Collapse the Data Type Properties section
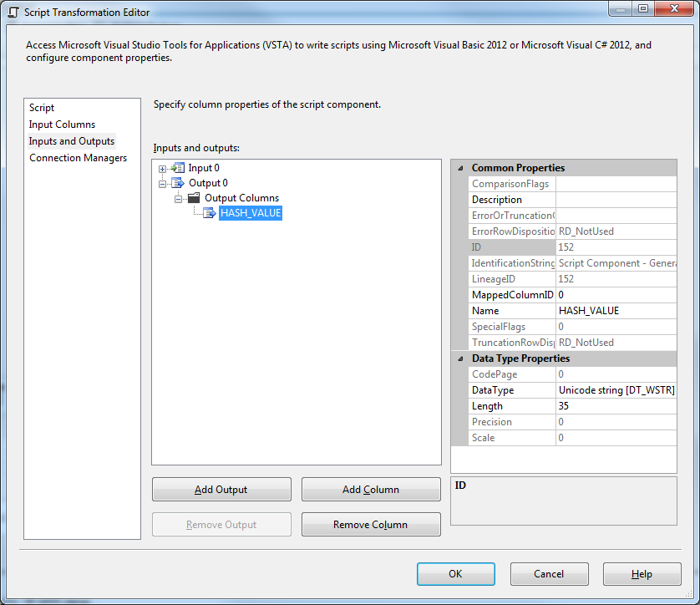This screenshot has height=605, width=700. pos(460,358)
